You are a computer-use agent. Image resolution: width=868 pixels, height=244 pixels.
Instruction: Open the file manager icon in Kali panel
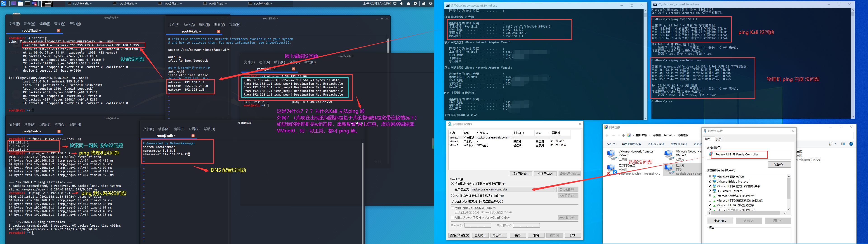21,3
